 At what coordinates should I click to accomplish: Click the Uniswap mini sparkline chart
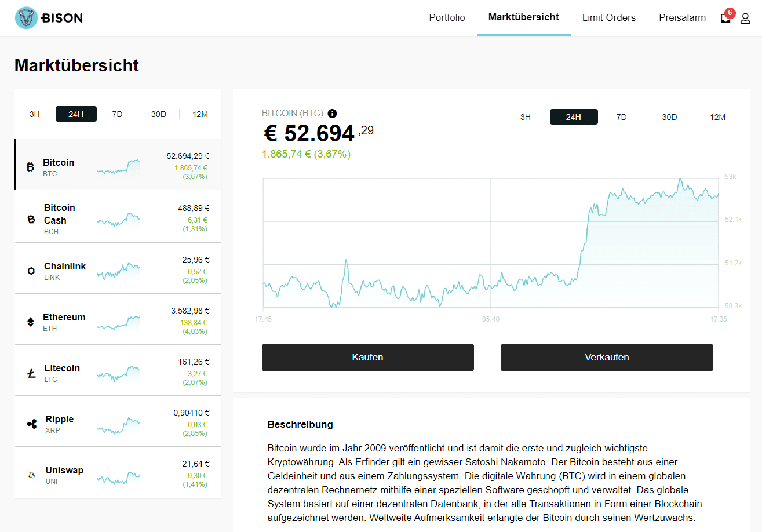[x=119, y=478]
